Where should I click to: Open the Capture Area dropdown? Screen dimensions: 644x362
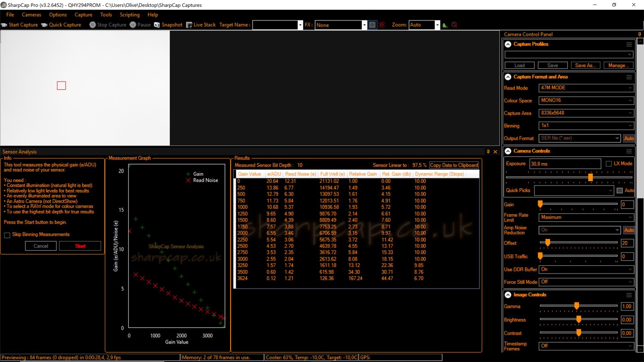point(586,113)
